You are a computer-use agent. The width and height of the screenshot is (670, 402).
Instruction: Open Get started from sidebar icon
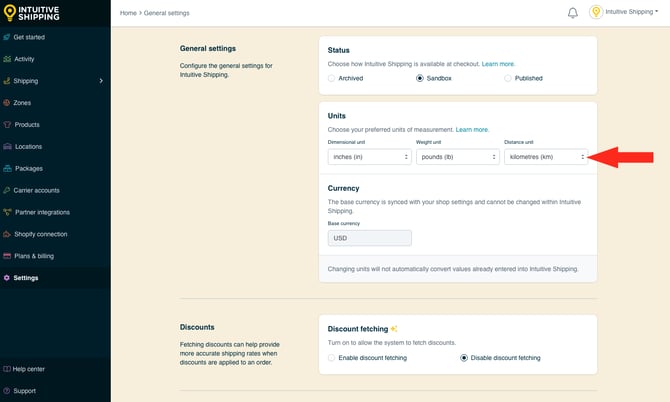7,37
